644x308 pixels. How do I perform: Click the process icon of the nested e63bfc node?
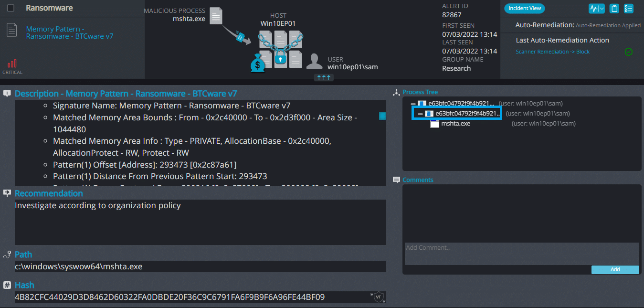pos(429,114)
